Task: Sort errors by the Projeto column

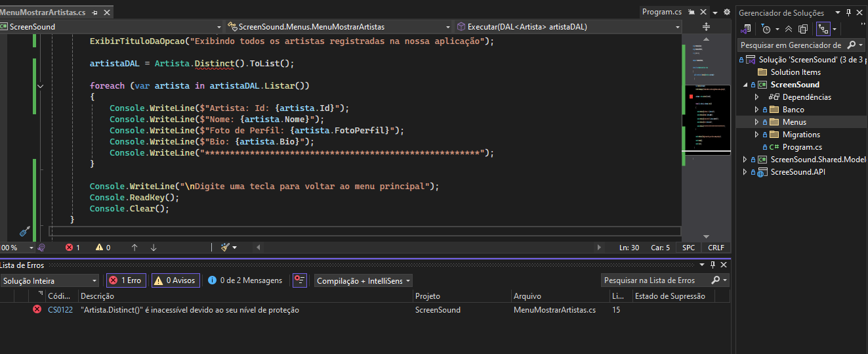Action: pyautogui.click(x=462, y=296)
